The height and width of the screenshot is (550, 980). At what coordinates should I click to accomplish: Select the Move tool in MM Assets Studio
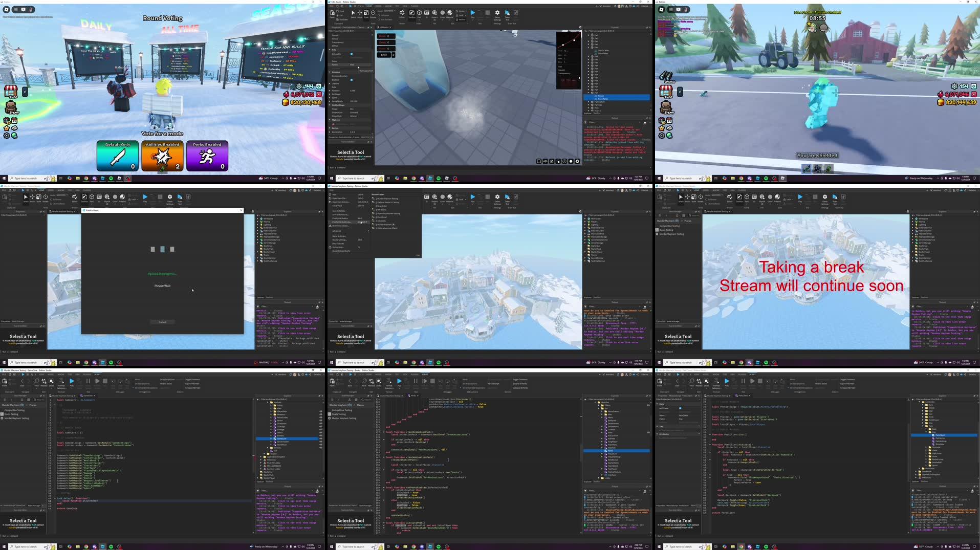click(x=359, y=14)
